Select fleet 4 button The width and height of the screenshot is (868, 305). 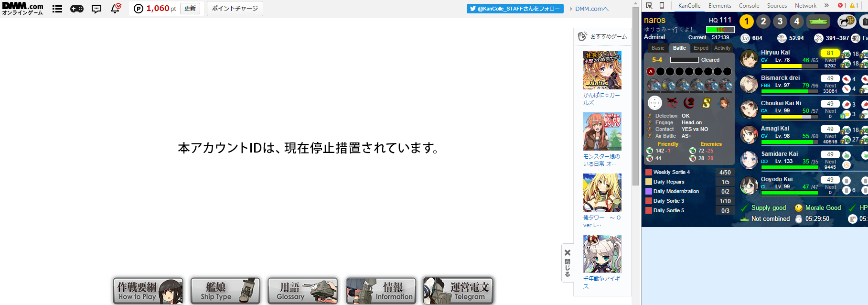coord(797,22)
